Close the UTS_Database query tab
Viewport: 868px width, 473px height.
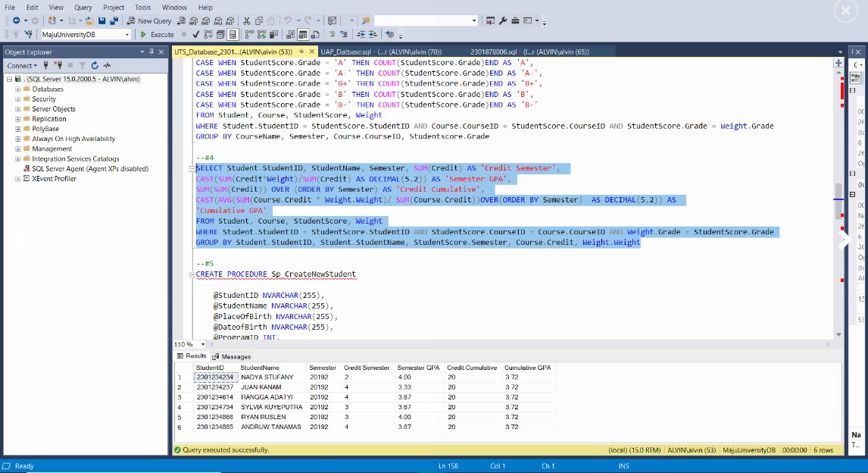(311, 52)
